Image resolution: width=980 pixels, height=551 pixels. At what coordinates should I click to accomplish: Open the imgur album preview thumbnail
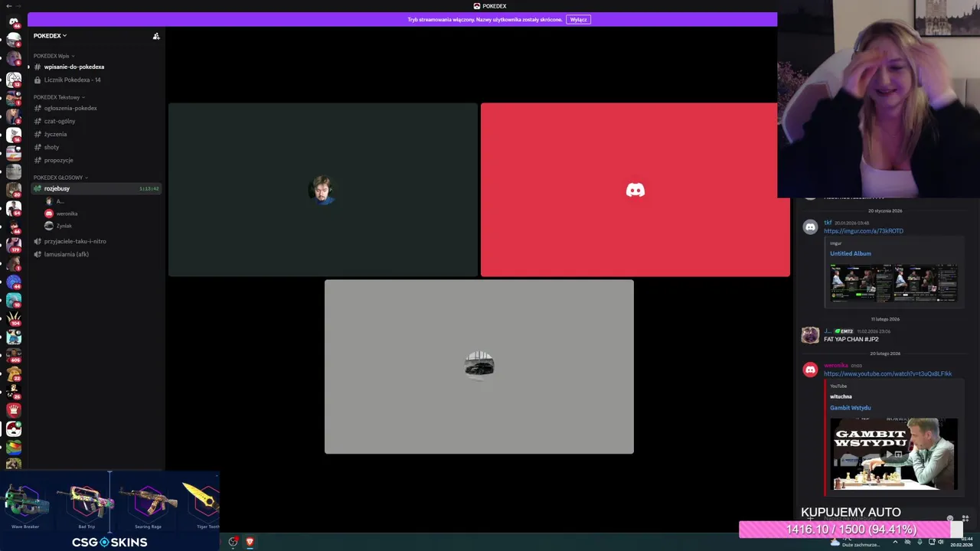click(x=893, y=283)
